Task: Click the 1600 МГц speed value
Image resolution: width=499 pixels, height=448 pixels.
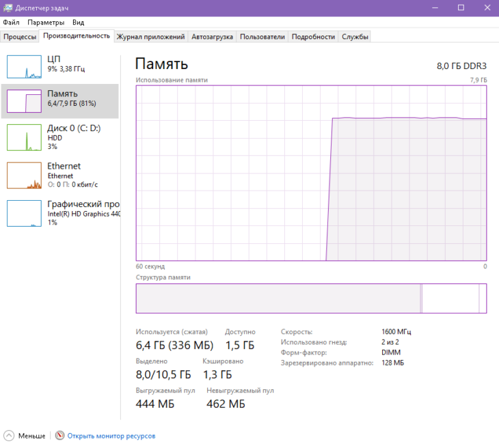Action: [x=396, y=332]
